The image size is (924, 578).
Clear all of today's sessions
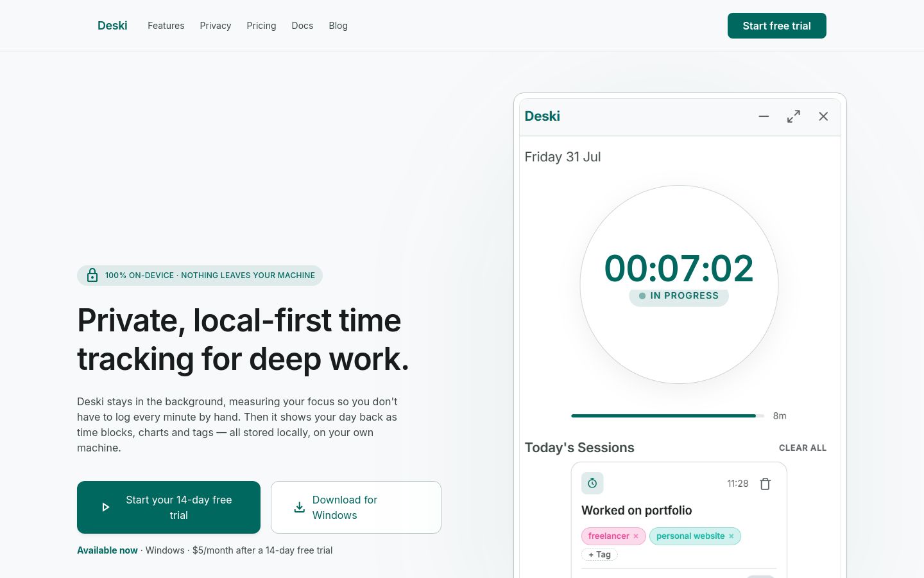(803, 448)
